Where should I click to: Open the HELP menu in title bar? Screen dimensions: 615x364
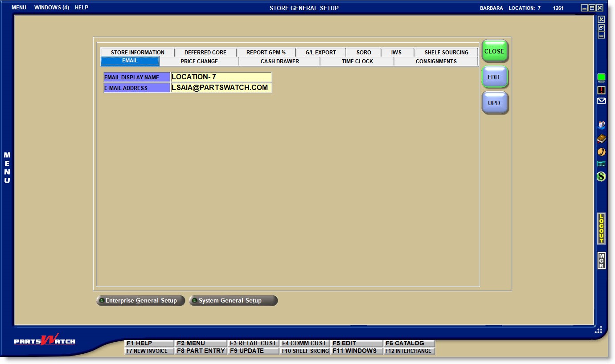(82, 8)
